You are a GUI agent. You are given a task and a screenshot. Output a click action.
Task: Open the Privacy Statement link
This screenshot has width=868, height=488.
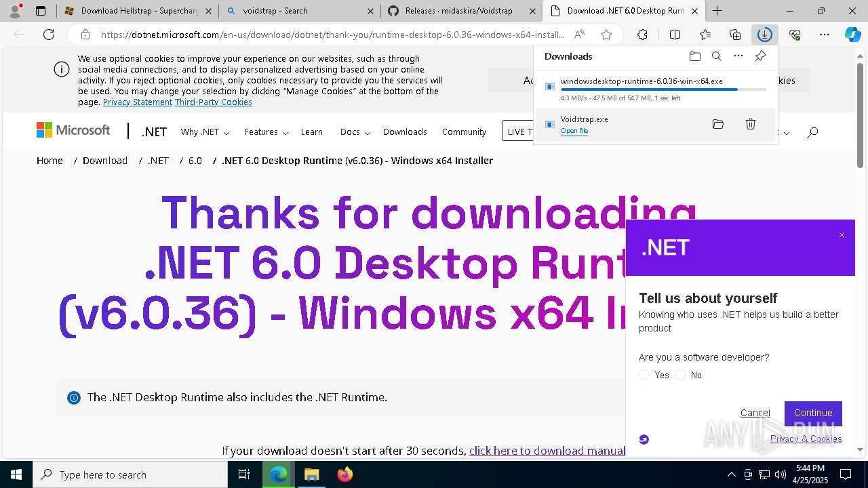(x=138, y=102)
